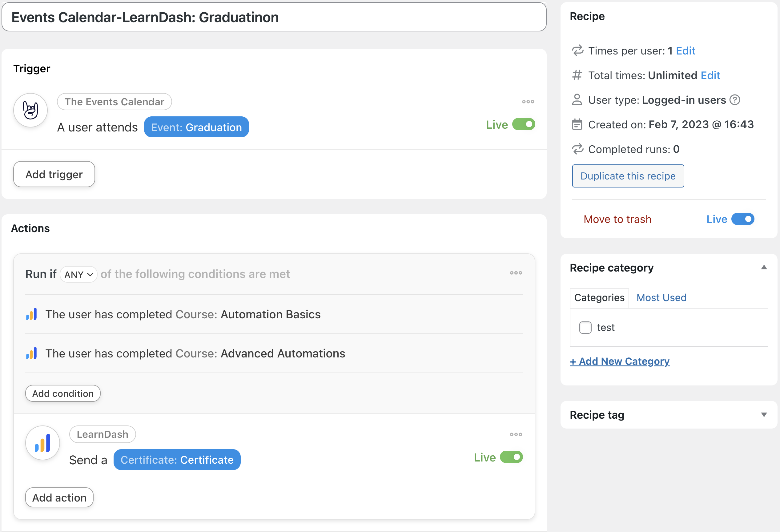780x532 pixels.
Task: Check the test category checkbox
Action: (x=585, y=327)
